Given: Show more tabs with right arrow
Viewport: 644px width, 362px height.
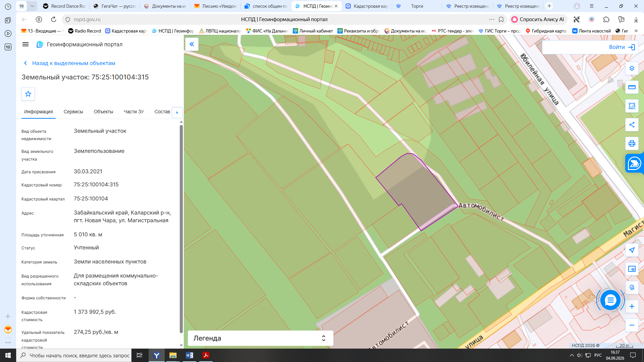Looking at the screenshot, I should pyautogui.click(x=177, y=113).
